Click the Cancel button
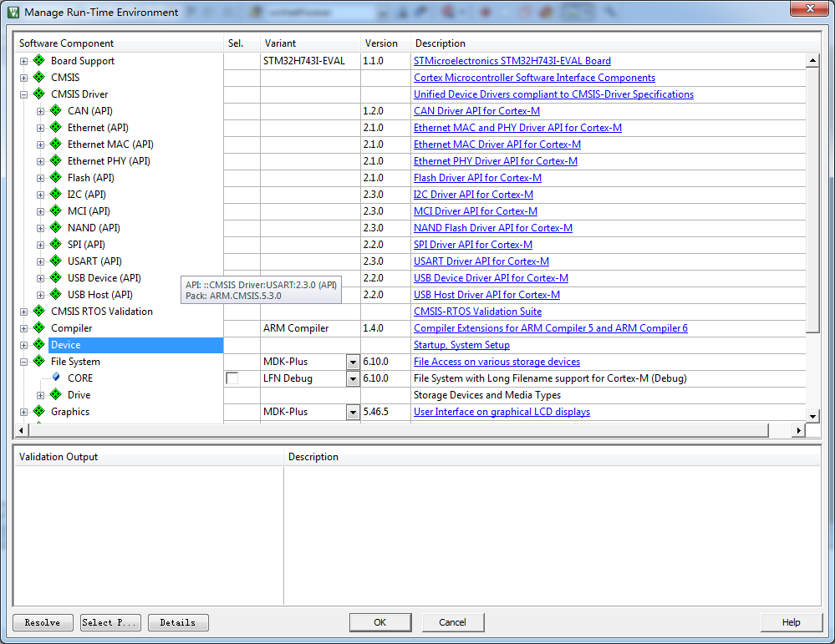Viewport: 835px width, 644px height. [x=453, y=622]
